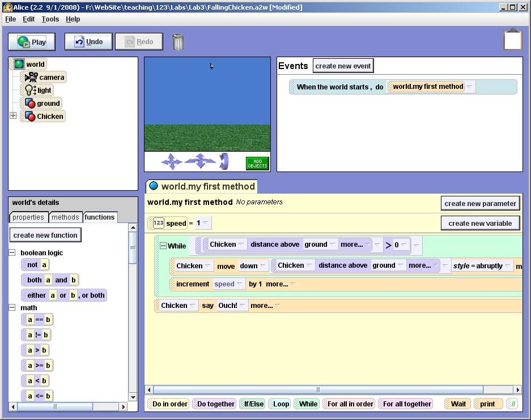Click the print tile
Viewport: 531px width, 420px height.
tap(488, 404)
